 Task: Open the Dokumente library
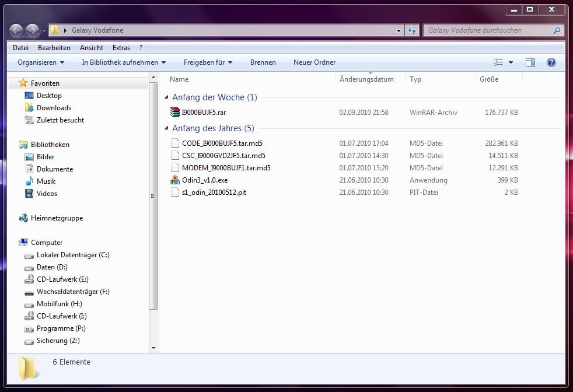point(55,169)
